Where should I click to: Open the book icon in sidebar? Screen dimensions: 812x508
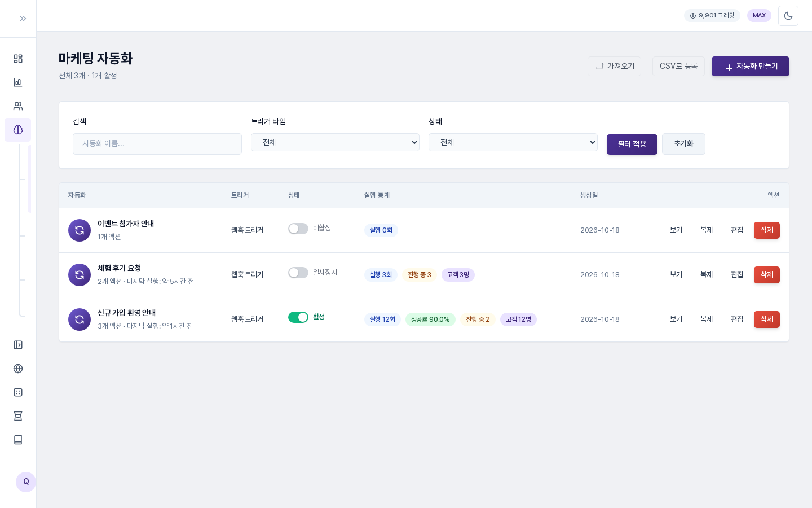click(18, 440)
